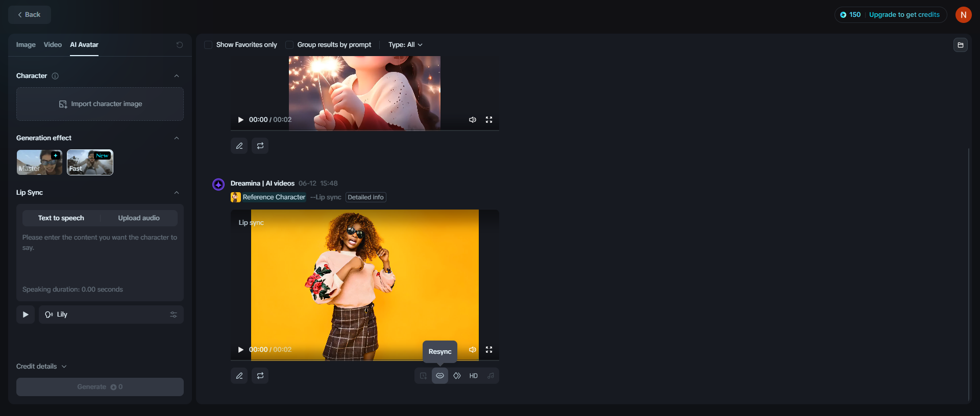Image resolution: width=980 pixels, height=416 pixels.
Task: Mute the sparkler girl video
Action: point(473,120)
